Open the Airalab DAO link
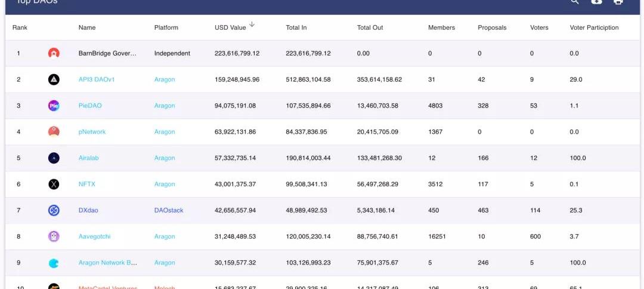644x289 pixels. 89,158
